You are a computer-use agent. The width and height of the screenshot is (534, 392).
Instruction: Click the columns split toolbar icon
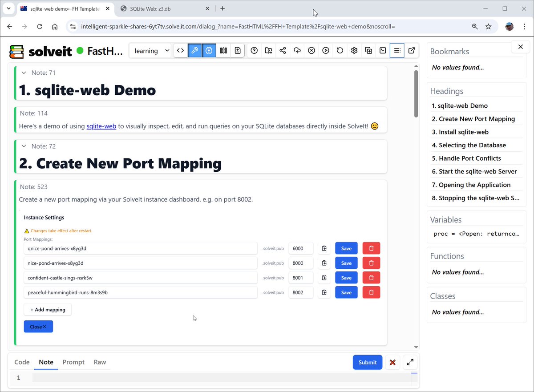point(223,51)
